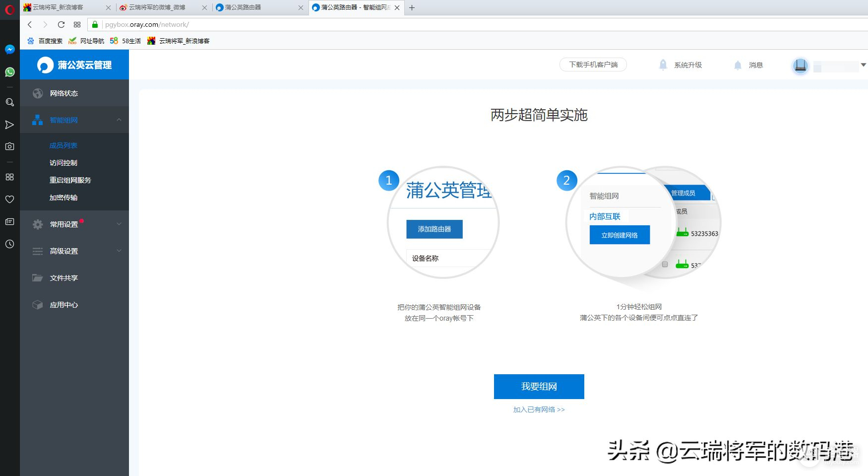This screenshot has width=868, height=476.
Task: Click the 消息 text label
Action: coord(756,65)
